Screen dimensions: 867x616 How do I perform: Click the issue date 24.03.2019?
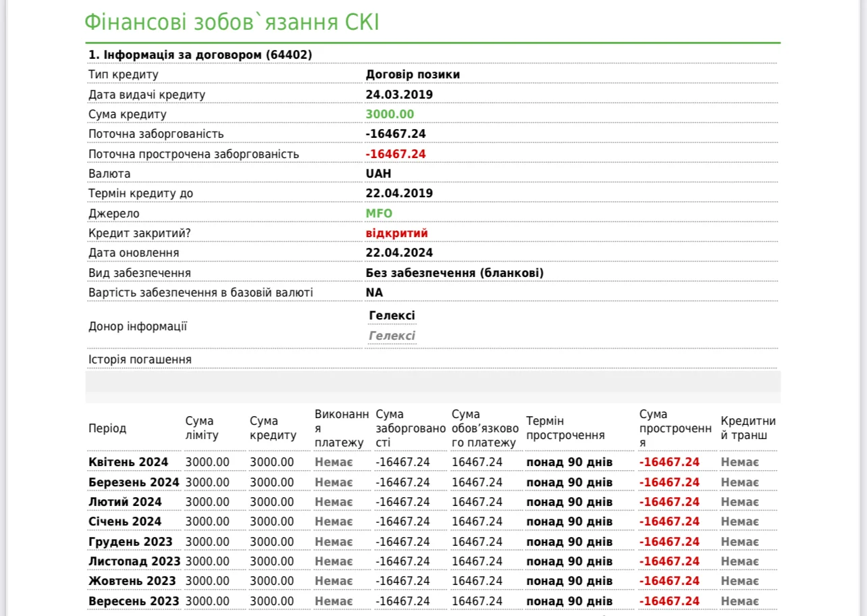tap(399, 95)
